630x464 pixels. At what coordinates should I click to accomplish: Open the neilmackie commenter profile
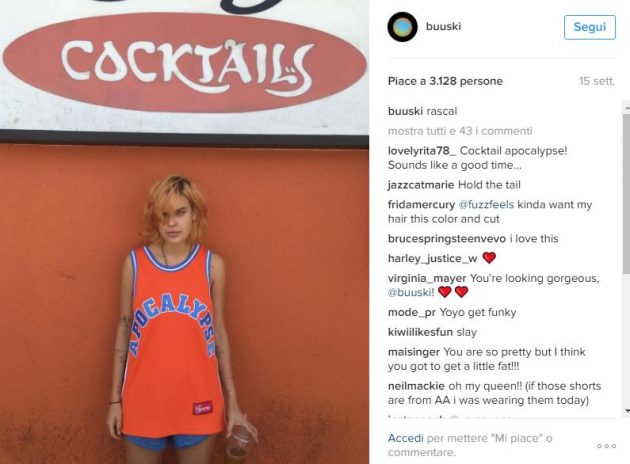tap(416, 386)
